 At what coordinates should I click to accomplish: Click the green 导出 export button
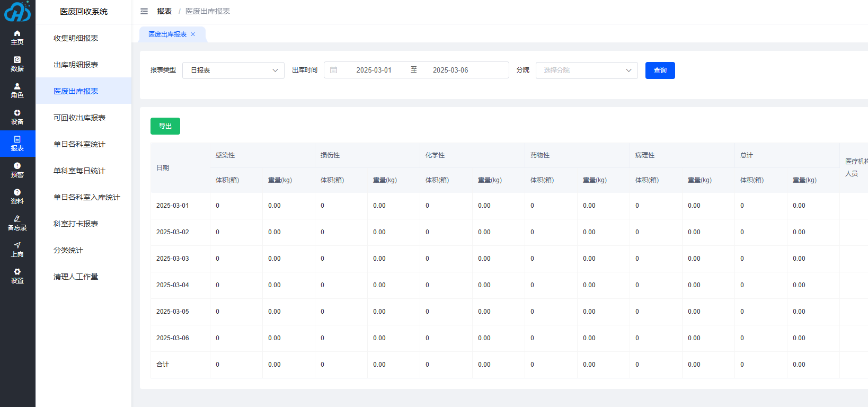165,126
